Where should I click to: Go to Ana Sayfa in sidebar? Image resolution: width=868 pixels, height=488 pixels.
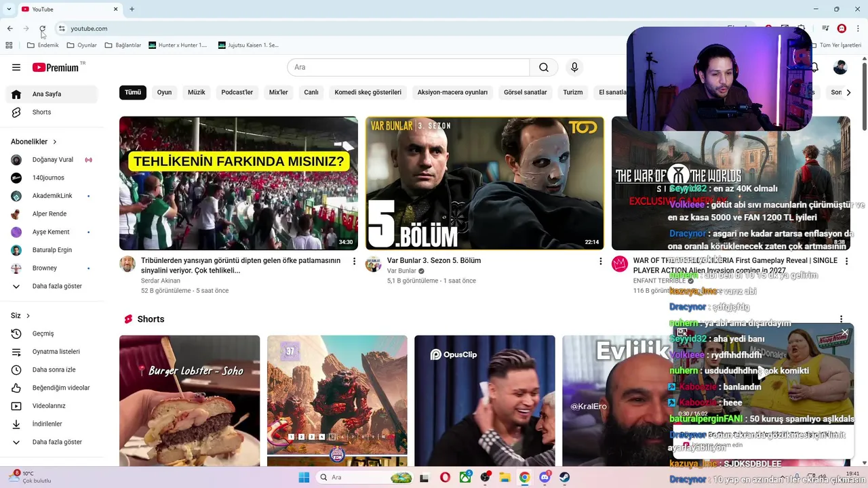[52, 94]
